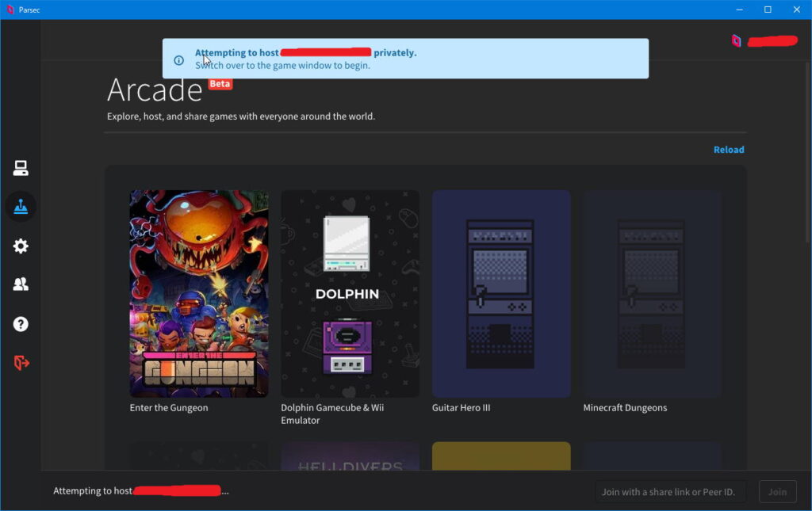Open Help question mark icon
The height and width of the screenshot is (511, 812).
point(21,324)
